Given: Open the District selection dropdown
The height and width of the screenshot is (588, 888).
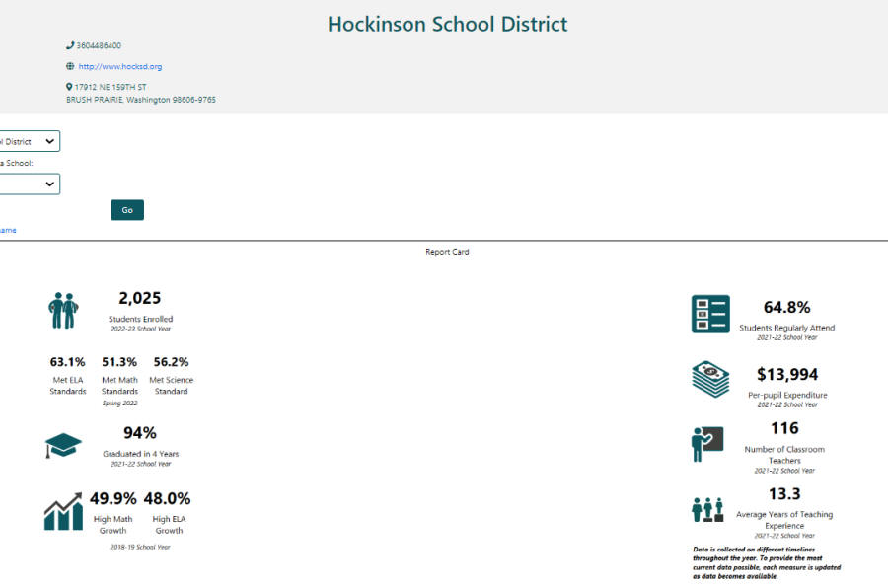Looking at the screenshot, I should pos(30,141).
